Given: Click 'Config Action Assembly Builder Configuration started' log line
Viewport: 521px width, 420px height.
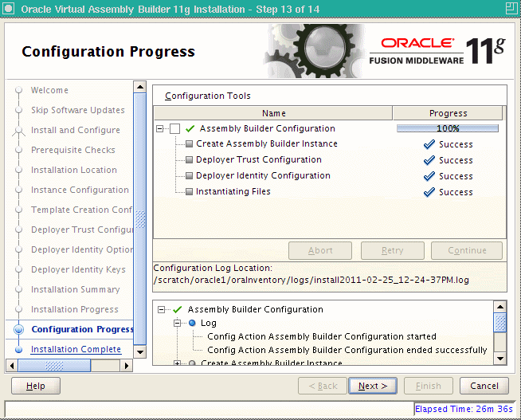Looking at the screenshot, I should click(x=322, y=336).
